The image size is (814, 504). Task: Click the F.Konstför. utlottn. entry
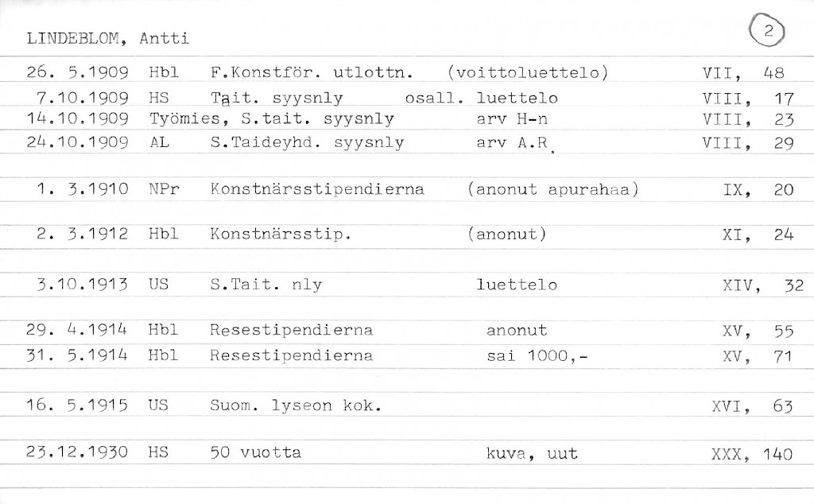click(312, 74)
